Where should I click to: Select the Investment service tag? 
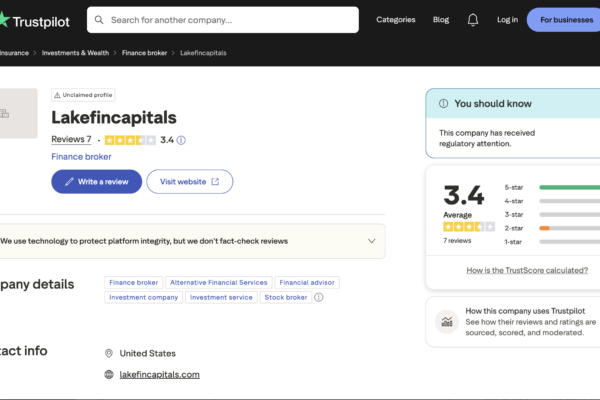pyautogui.click(x=221, y=297)
